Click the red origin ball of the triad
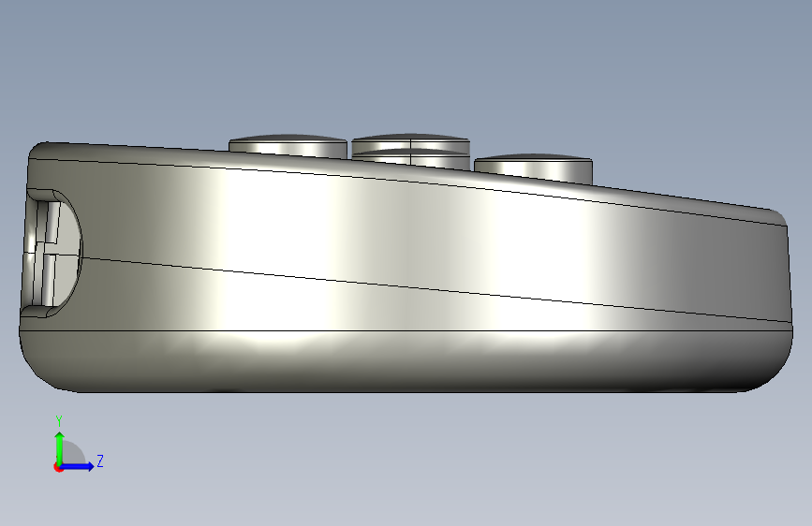812x526 pixels. [58, 467]
